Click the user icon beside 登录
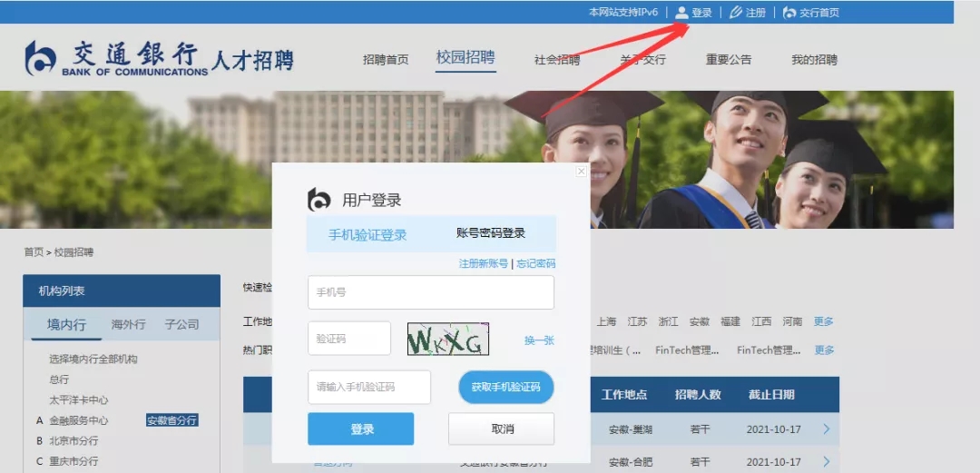 (681, 13)
